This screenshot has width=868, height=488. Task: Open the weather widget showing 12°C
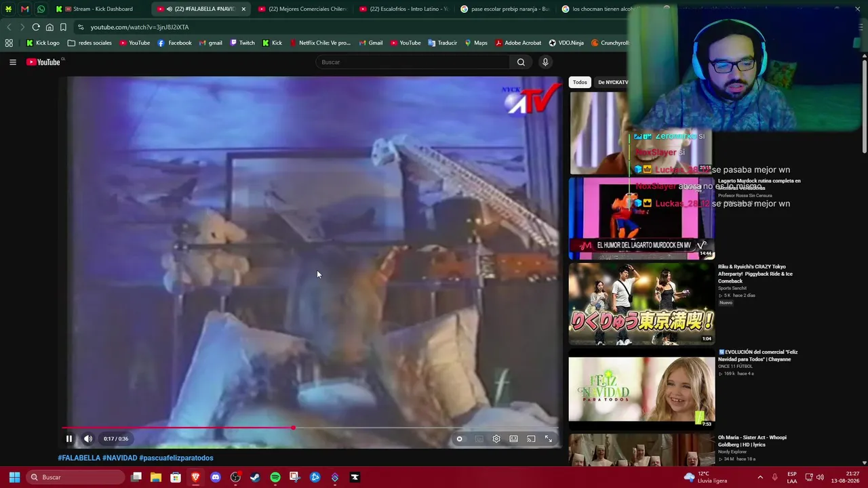click(x=706, y=477)
